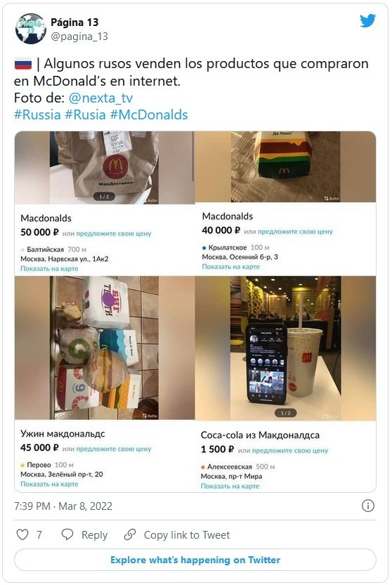Image resolution: width=392 pixels, height=585 pixels.
Task: Click the Copy link to Tweet text
Action: coord(187,534)
